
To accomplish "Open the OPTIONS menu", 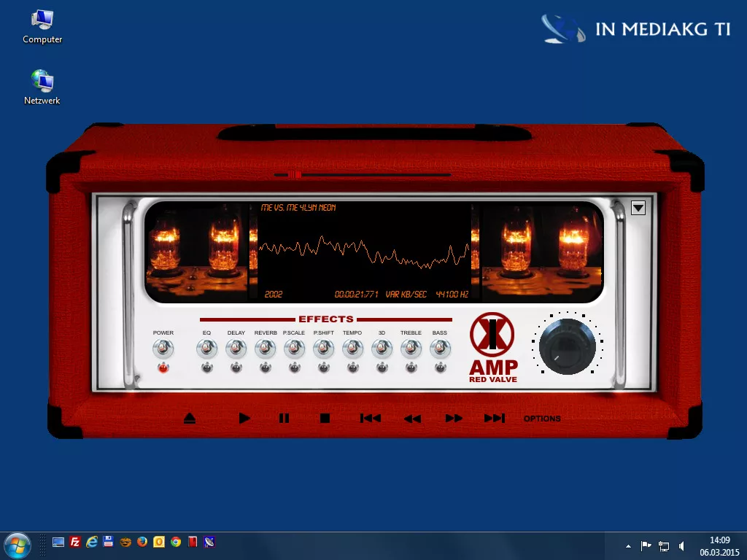I will [542, 419].
